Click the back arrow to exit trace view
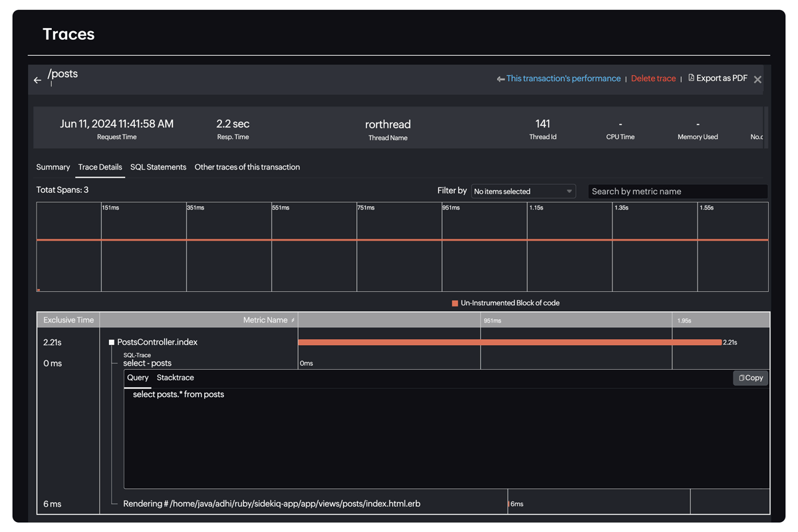 [x=37, y=78]
